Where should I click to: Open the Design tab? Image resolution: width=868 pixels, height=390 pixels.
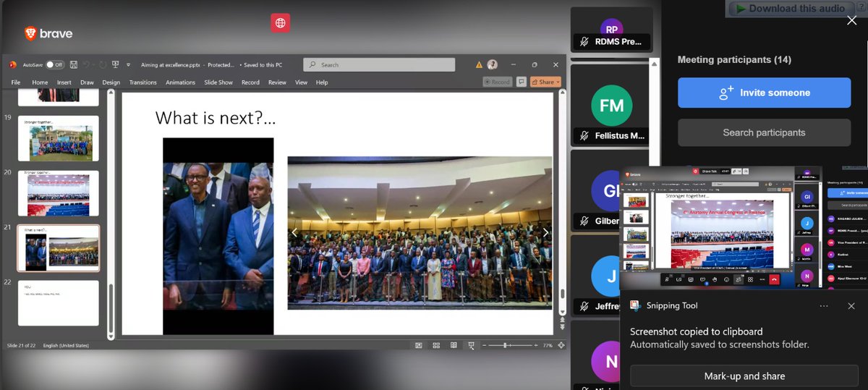coord(111,82)
